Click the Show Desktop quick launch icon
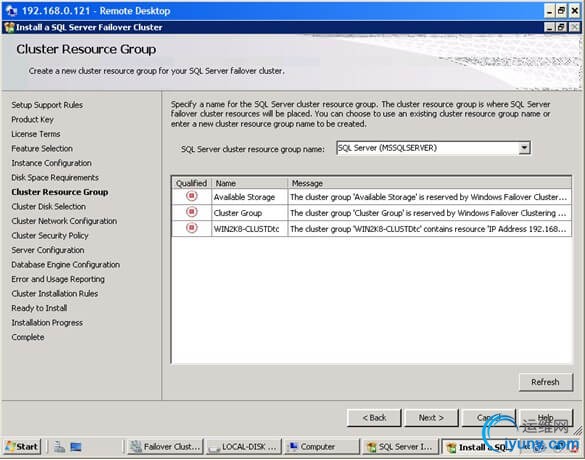 [76, 447]
